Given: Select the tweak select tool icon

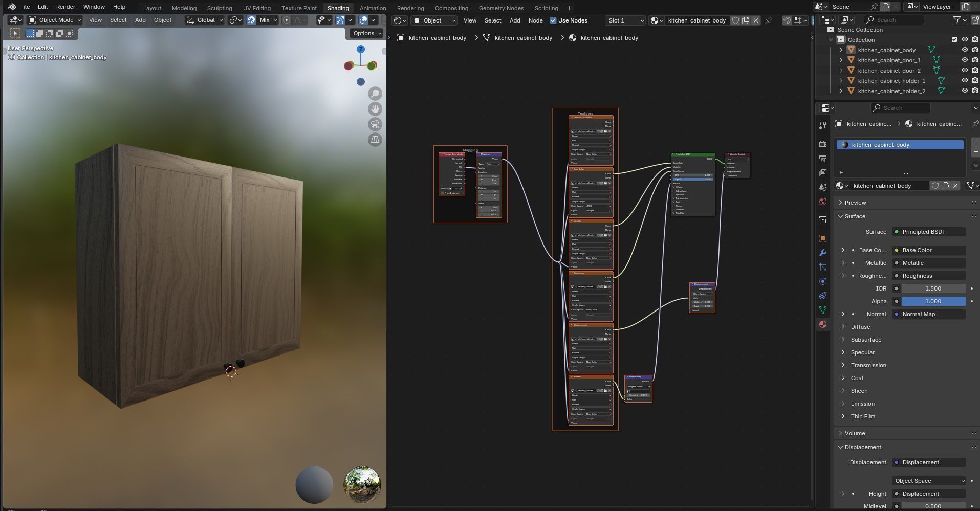Looking at the screenshot, I should (x=15, y=33).
